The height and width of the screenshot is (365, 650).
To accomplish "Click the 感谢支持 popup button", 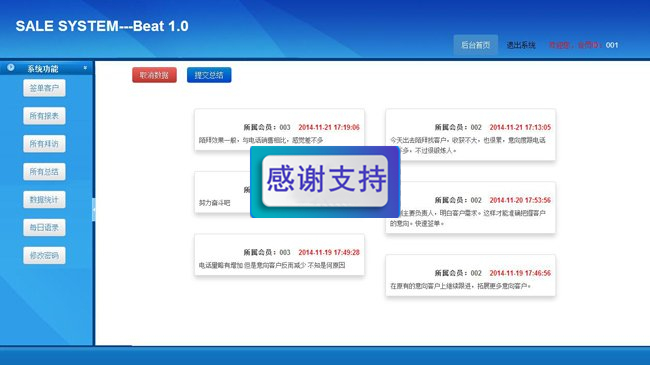I will 325,180.
